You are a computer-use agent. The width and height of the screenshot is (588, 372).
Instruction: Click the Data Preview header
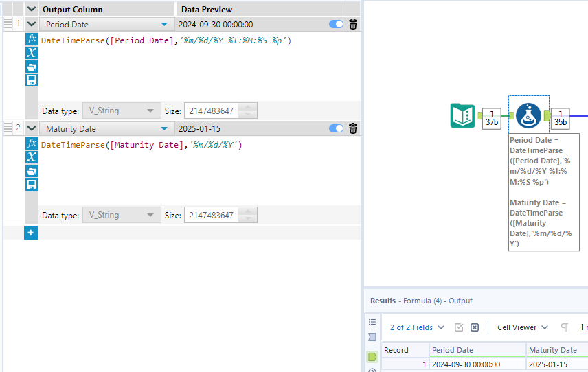pos(260,10)
